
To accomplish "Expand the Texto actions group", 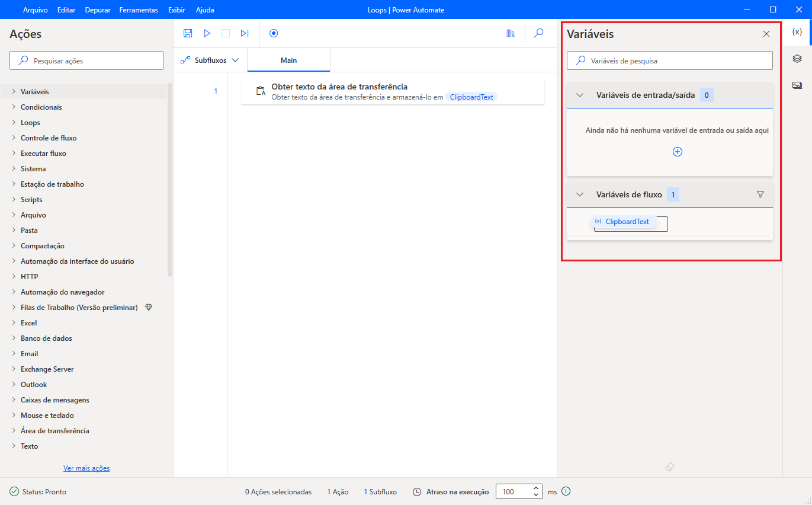I will point(14,446).
